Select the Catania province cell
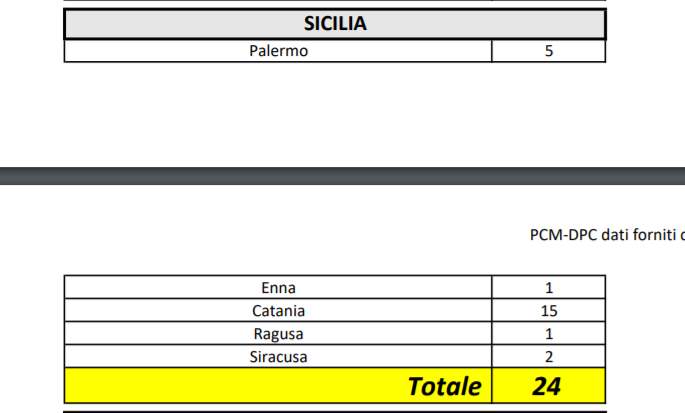 coord(278,311)
